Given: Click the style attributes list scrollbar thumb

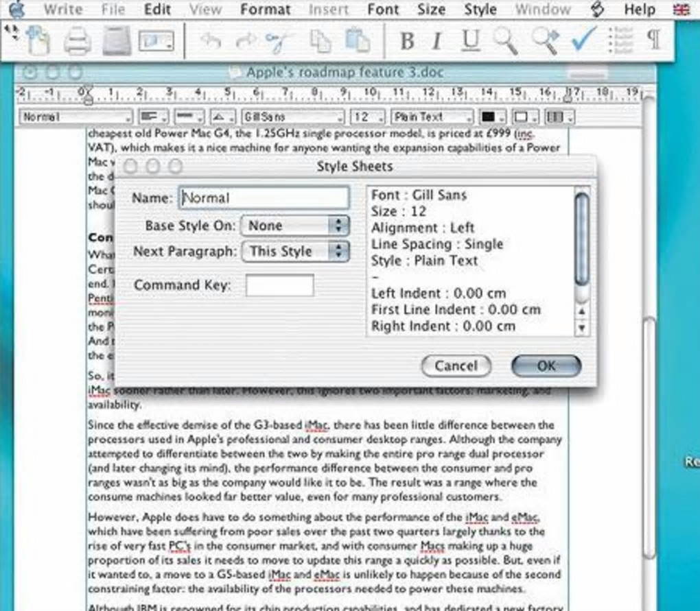Looking at the screenshot, I should click(x=582, y=239).
